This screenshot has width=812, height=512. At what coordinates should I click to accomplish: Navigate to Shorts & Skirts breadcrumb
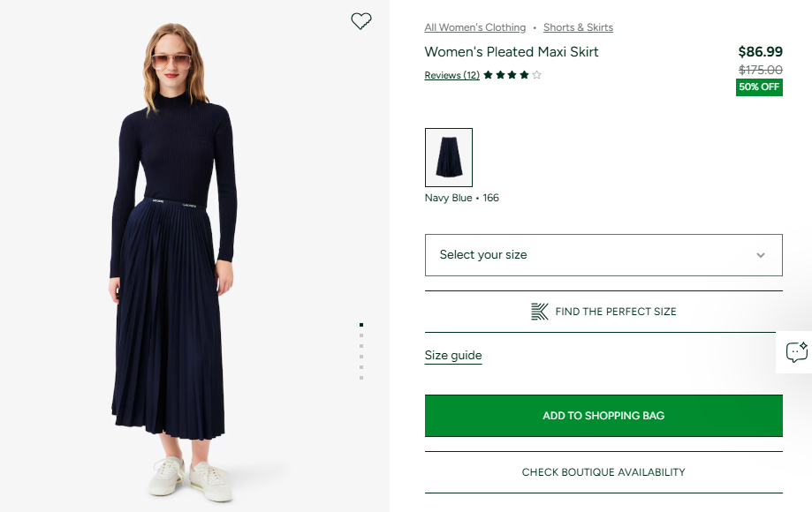point(578,27)
